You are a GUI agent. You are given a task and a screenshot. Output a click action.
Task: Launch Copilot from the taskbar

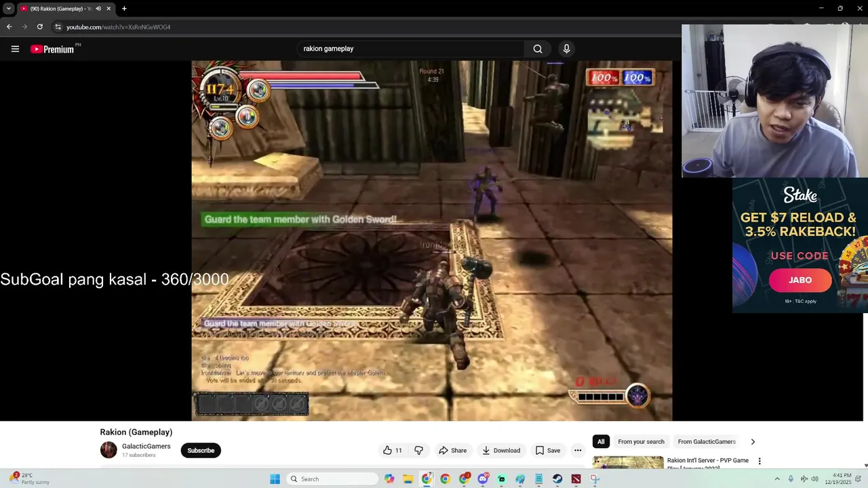point(389,479)
